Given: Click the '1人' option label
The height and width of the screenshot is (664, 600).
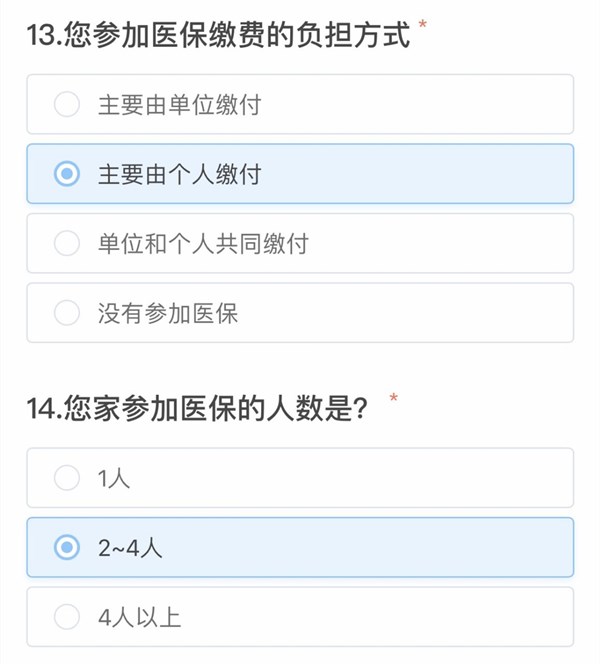Looking at the screenshot, I should click(x=114, y=478).
